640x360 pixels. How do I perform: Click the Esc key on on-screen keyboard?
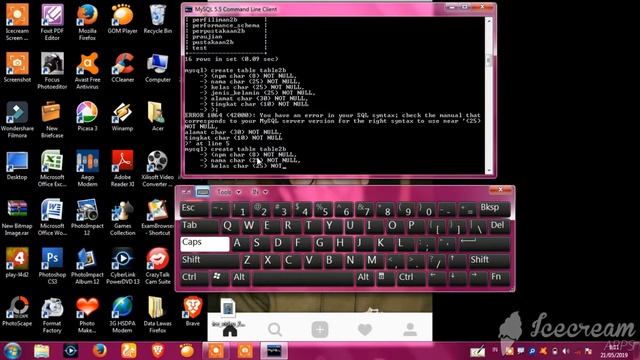tap(194, 209)
